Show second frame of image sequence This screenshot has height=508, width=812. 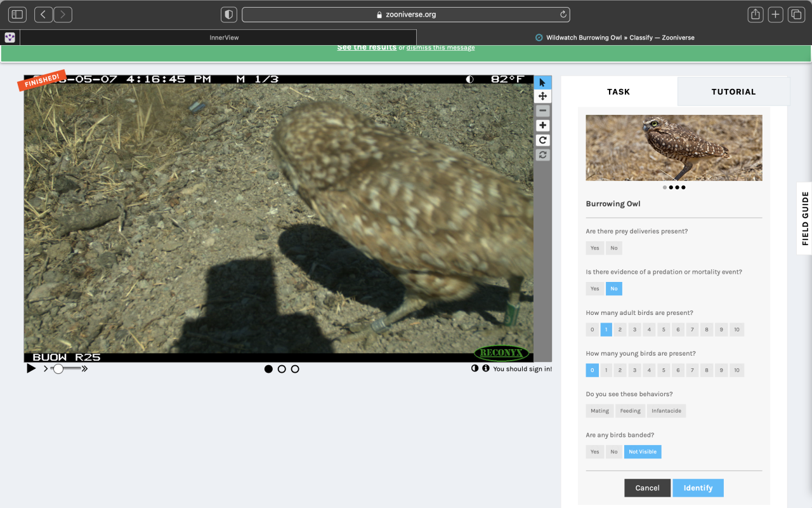coord(282,369)
